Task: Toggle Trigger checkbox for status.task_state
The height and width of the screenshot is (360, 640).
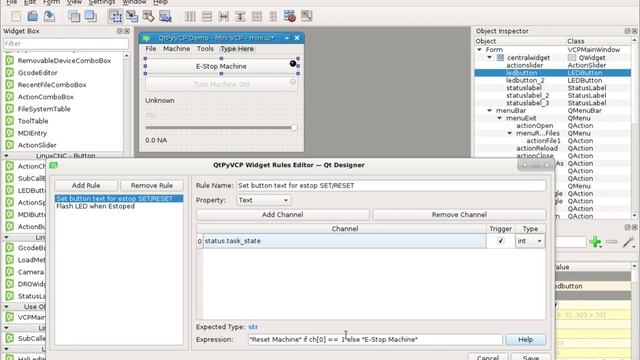Action: pyautogui.click(x=500, y=241)
